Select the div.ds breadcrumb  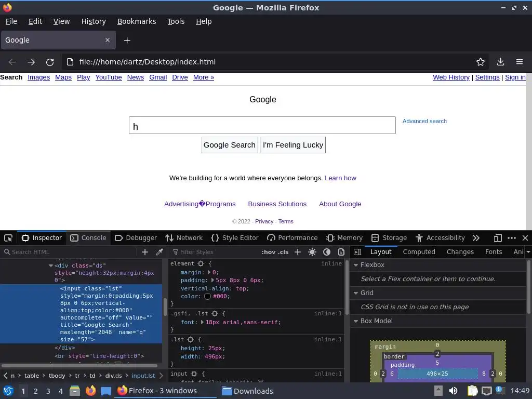coord(113,376)
